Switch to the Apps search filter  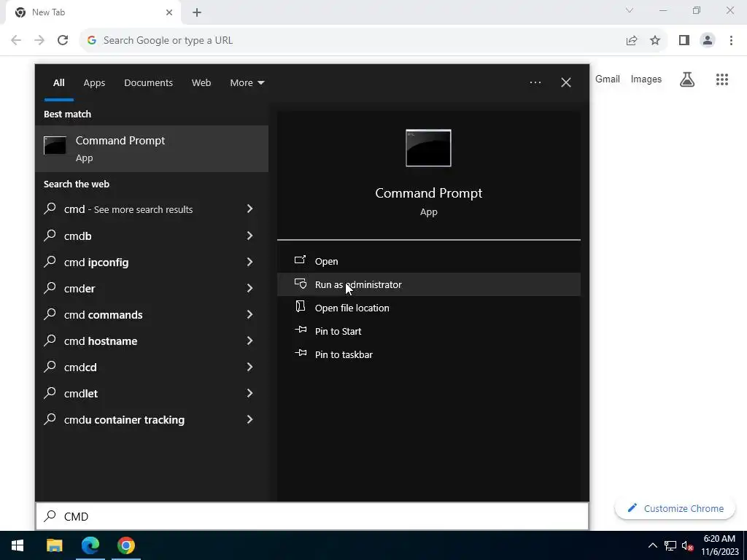coord(94,83)
